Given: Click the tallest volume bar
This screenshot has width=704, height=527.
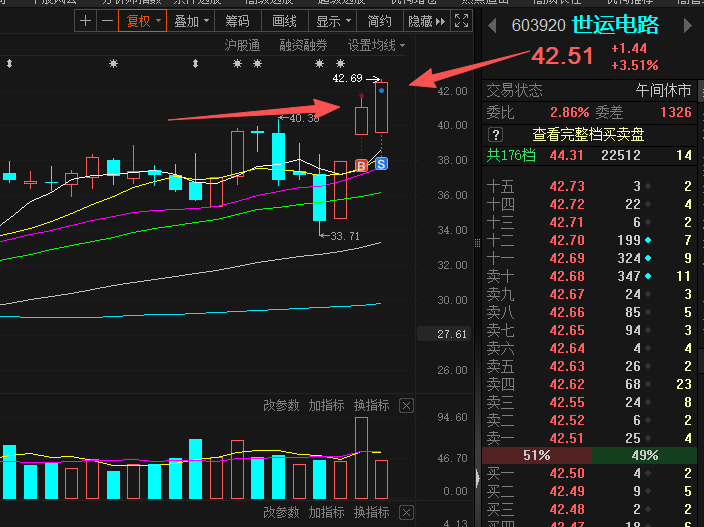Looking at the screenshot, I should [x=361, y=458].
